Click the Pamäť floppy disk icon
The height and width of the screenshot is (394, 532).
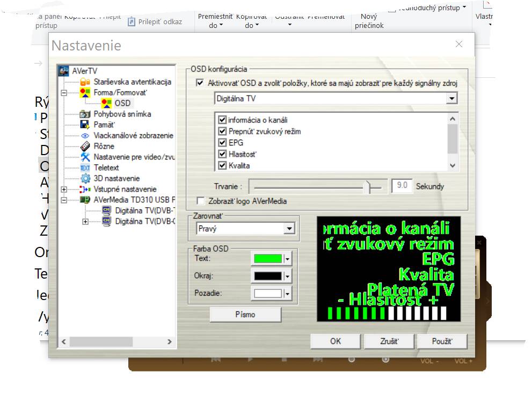tap(85, 125)
